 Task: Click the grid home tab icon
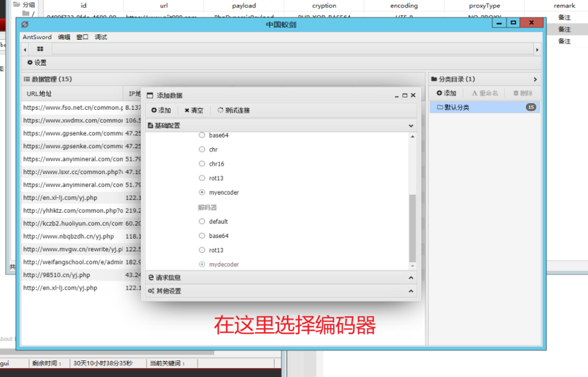tap(40, 49)
